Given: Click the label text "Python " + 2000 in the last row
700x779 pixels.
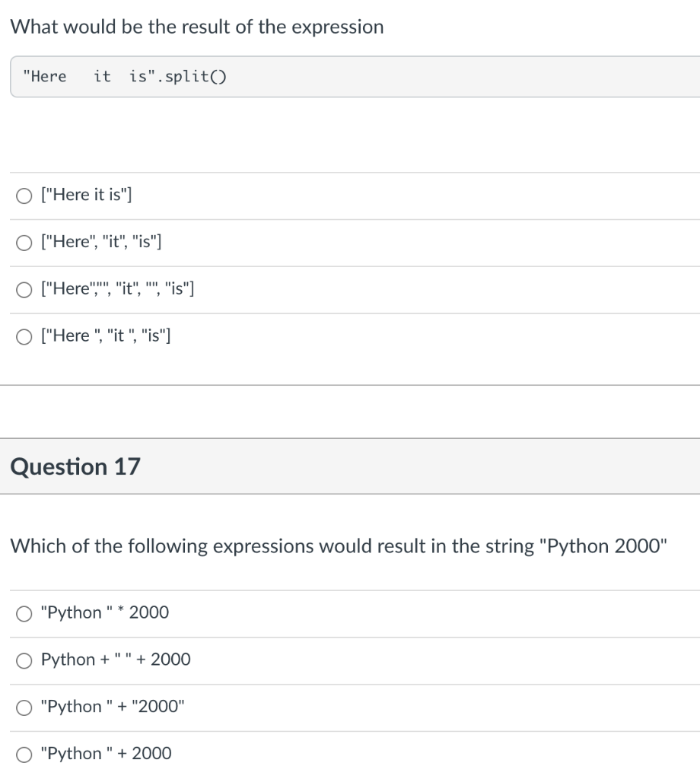Looking at the screenshot, I should 107,754.
